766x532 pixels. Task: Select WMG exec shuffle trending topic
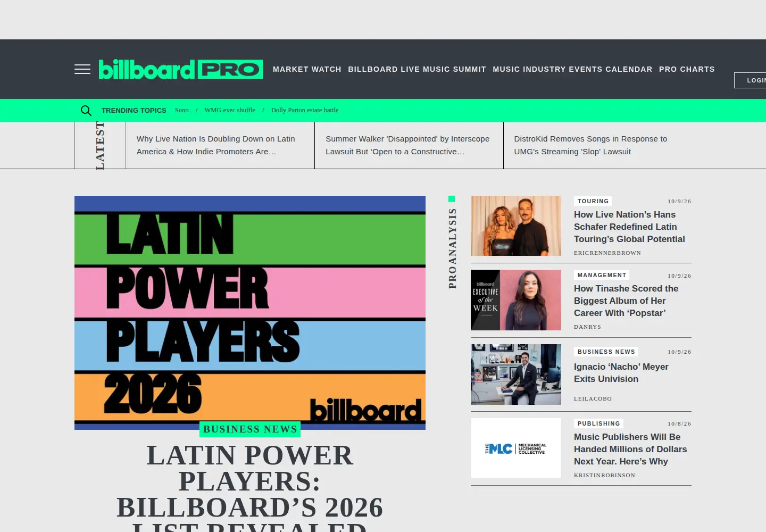point(230,110)
